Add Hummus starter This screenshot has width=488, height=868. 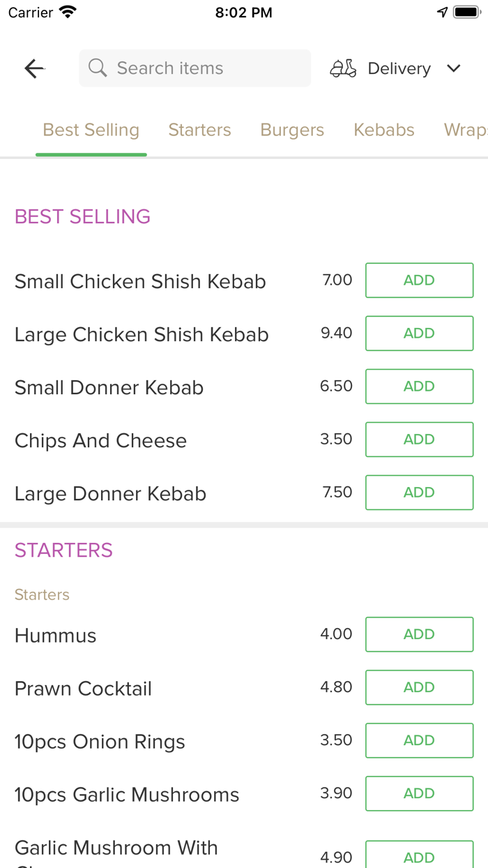pyautogui.click(x=419, y=634)
